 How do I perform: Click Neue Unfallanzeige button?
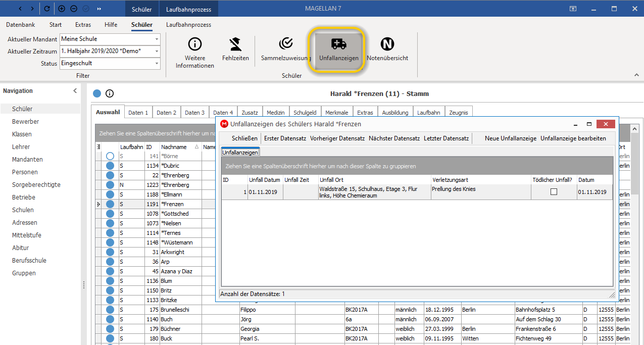[511, 138]
